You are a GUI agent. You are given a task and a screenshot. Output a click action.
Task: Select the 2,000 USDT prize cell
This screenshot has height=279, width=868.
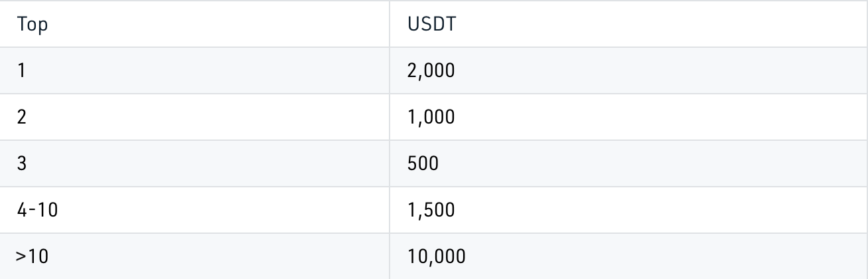(x=431, y=70)
